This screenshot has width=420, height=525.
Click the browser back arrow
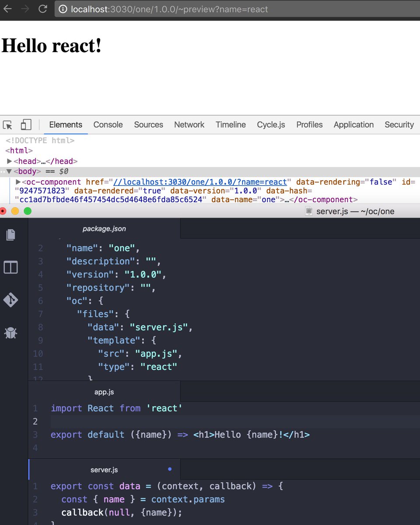[x=7, y=9]
